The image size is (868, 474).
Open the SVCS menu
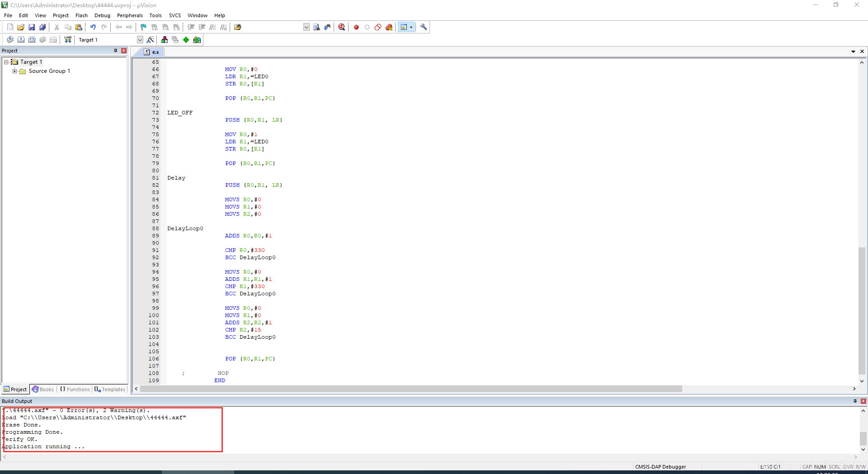point(175,15)
